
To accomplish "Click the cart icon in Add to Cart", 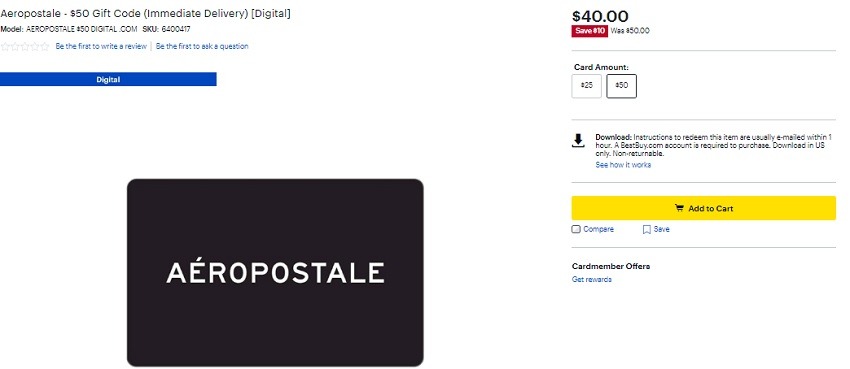I will pos(679,208).
